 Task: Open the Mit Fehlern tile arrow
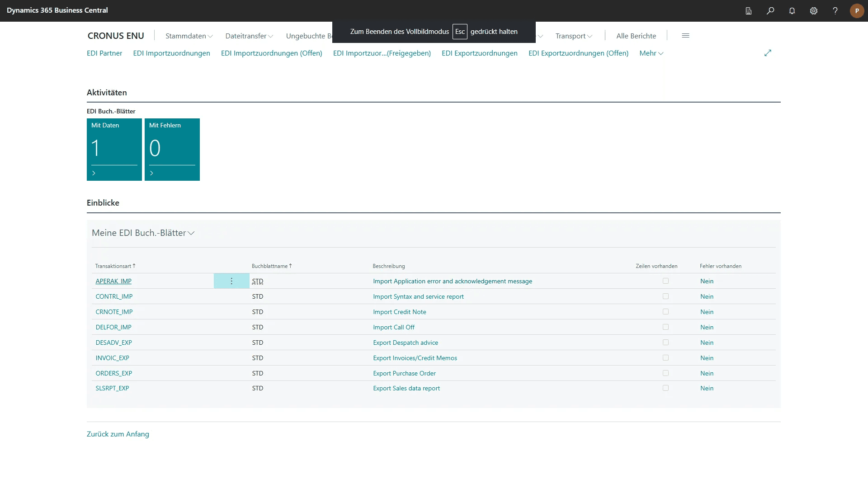151,173
